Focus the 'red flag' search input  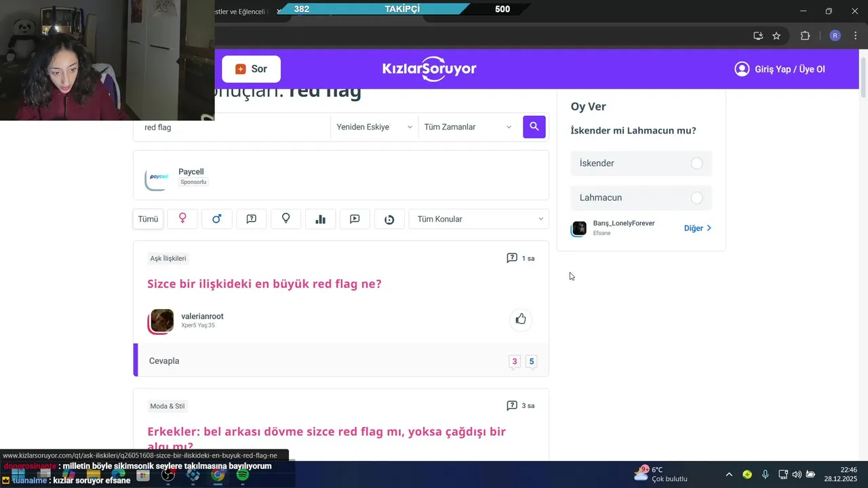(232, 127)
